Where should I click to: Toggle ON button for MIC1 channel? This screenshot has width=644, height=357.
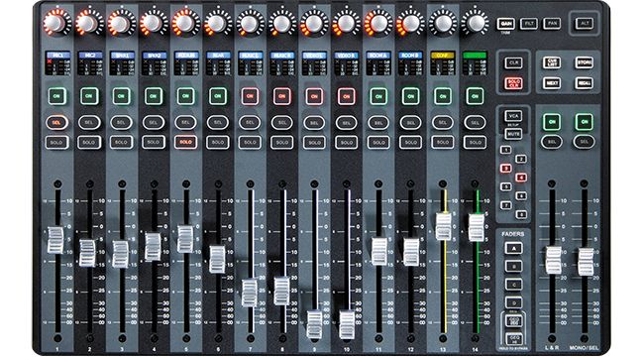point(57,96)
